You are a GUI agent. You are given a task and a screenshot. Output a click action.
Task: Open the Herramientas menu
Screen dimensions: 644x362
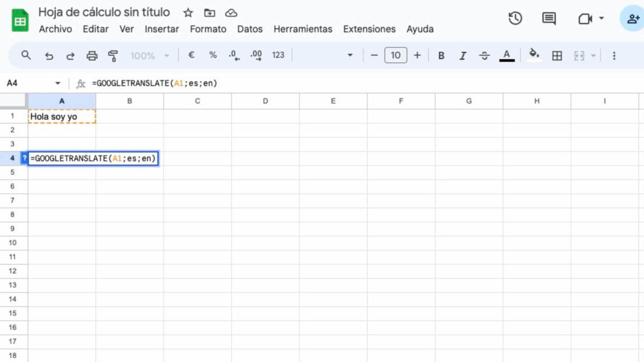click(303, 29)
